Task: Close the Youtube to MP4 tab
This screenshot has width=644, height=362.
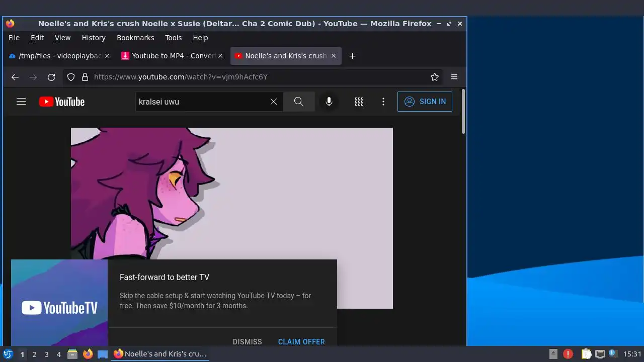Action: pyautogui.click(x=220, y=56)
